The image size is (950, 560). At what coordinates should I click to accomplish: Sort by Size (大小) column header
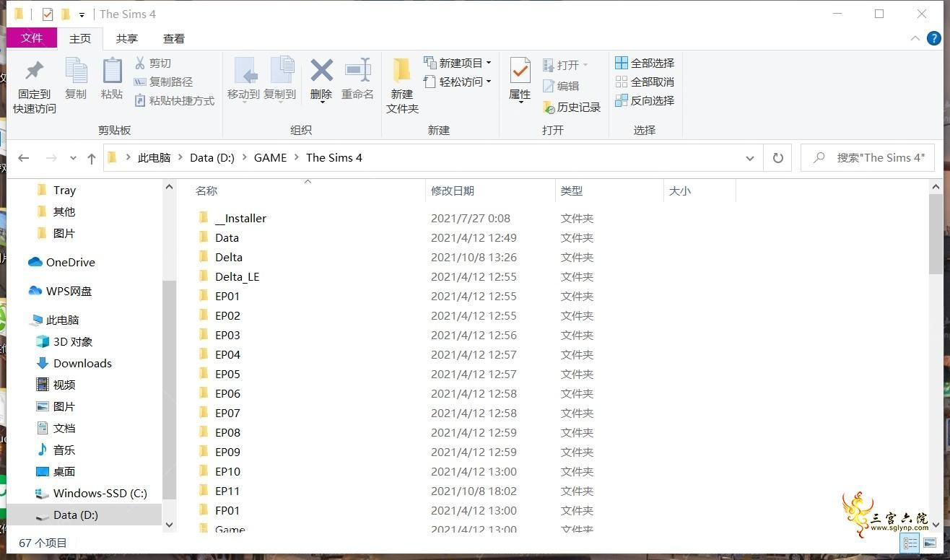[x=680, y=191]
